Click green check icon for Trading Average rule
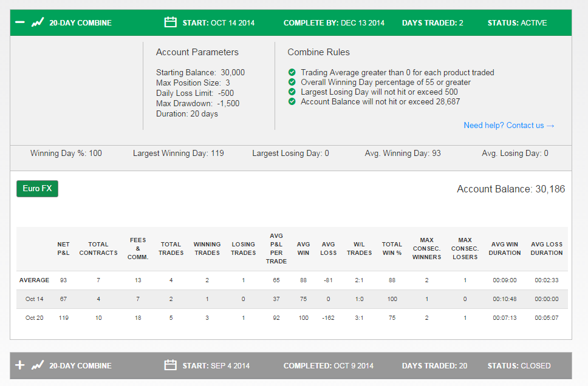The height and width of the screenshot is (386, 588). (x=292, y=72)
